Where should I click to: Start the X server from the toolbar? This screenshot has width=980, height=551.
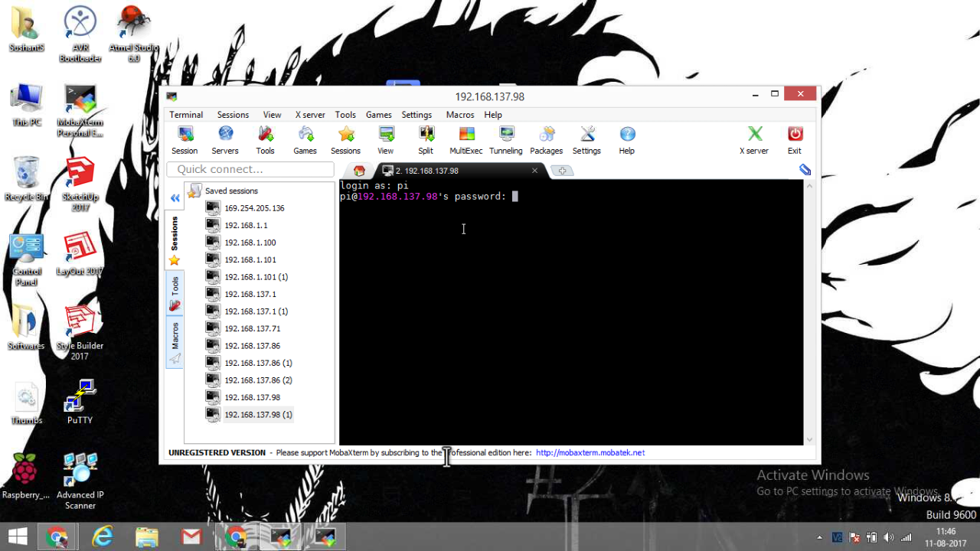coord(753,140)
